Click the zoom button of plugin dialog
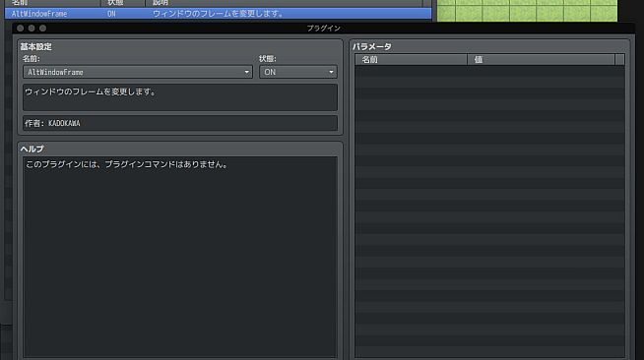Screen dimensions: 644x360 point(42,29)
